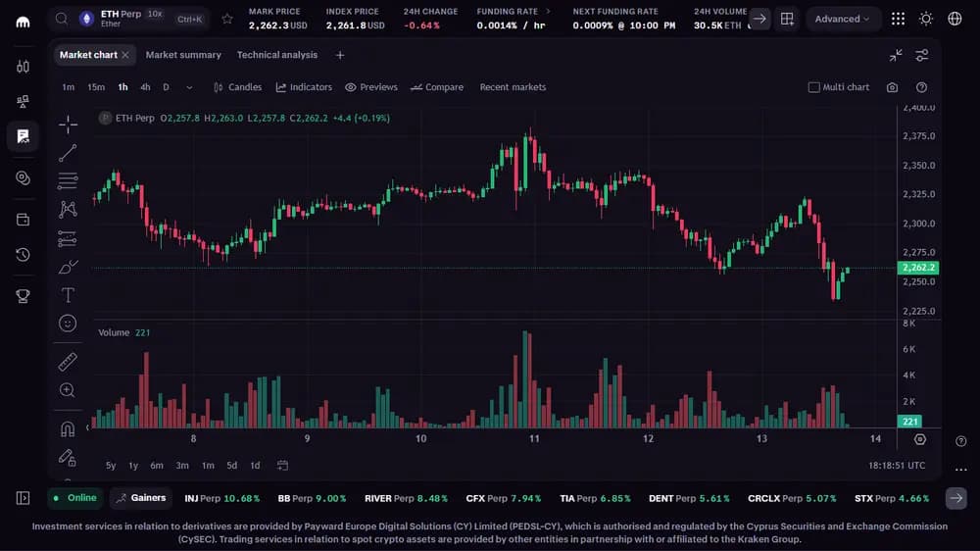980x551 pixels.
Task: Open the date range calendar picker
Action: click(282, 466)
